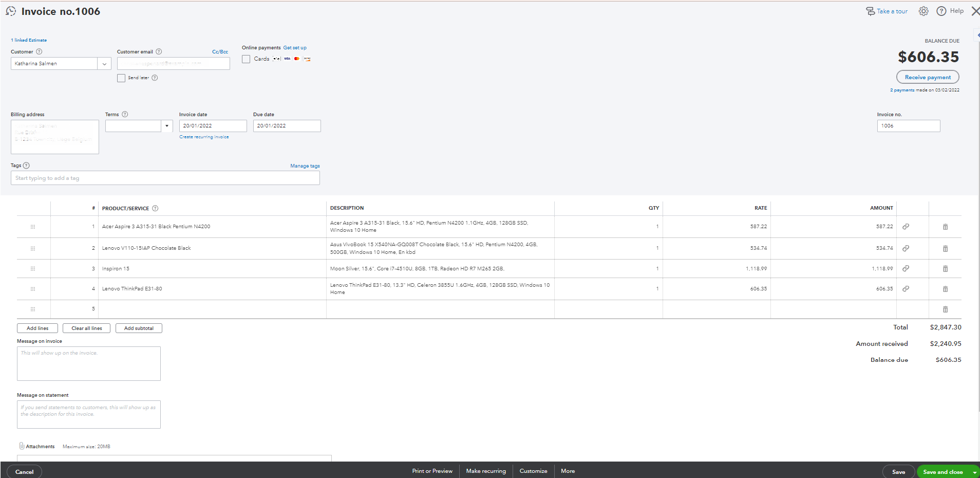Click the Take a tour link
The image size is (980, 478).
pos(892,11)
